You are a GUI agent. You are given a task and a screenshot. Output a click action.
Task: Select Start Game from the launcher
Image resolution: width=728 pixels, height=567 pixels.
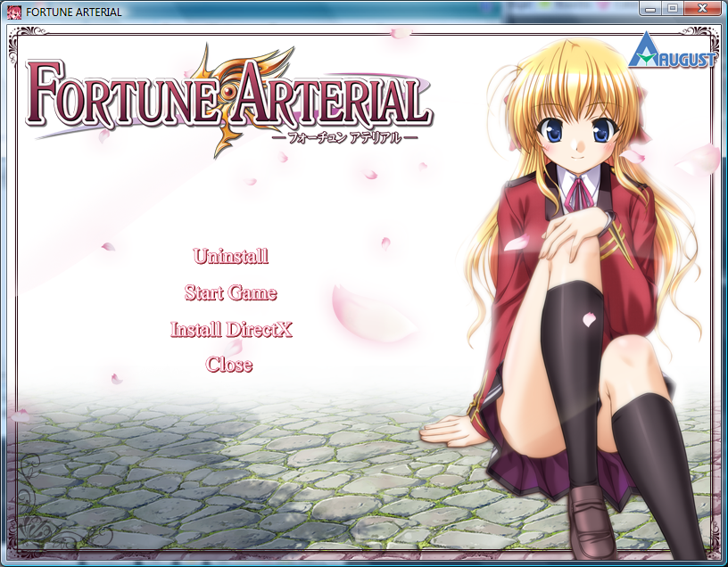[230, 293]
